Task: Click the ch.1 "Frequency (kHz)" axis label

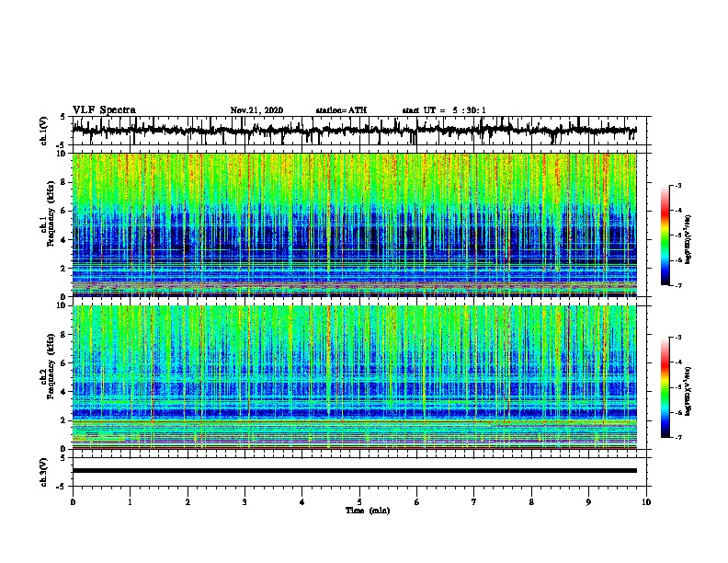Action: 51,213
